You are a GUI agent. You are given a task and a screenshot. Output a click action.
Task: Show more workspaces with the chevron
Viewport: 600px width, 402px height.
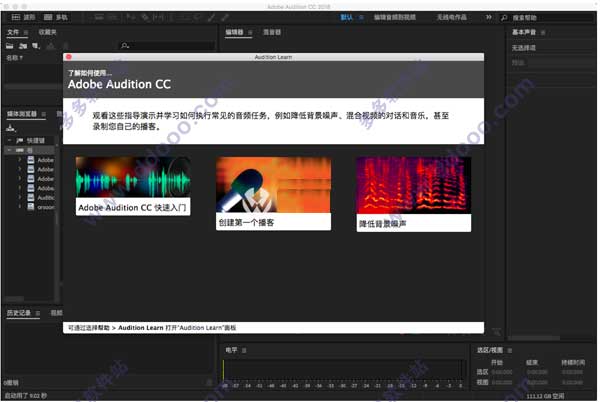[x=489, y=17]
